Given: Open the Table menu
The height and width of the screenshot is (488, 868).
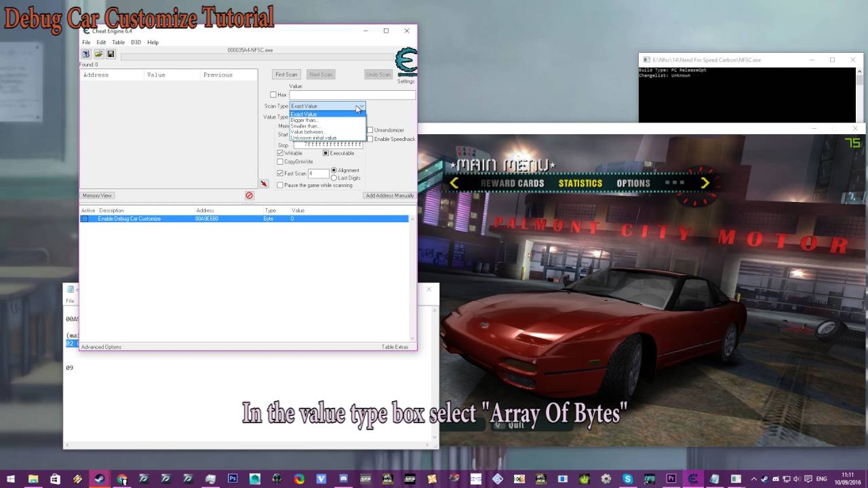Looking at the screenshot, I should (x=118, y=42).
